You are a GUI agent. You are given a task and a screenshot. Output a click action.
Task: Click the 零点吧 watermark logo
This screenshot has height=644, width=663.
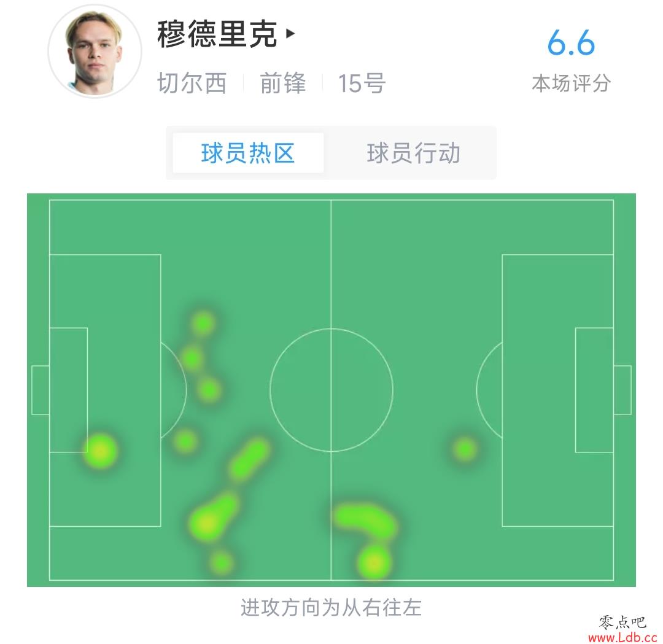pos(622,622)
